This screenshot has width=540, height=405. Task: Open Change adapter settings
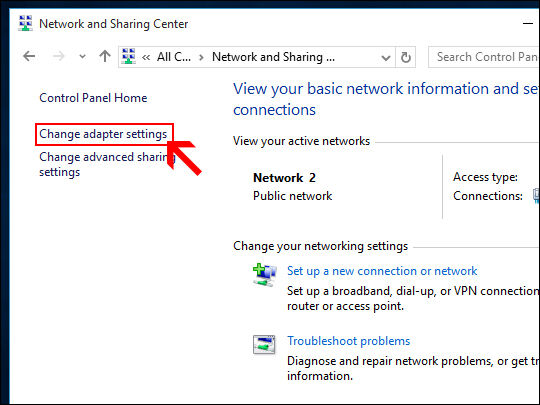pyautogui.click(x=103, y=134)
